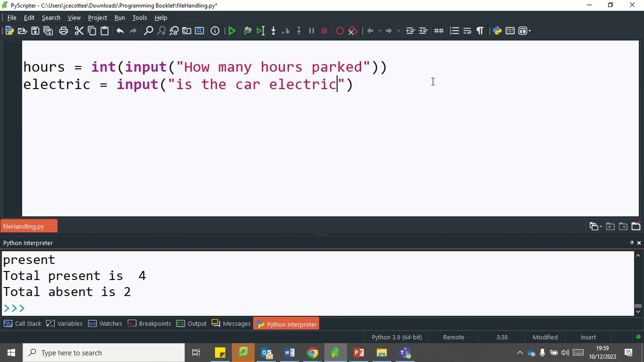
Task: Click Remote engine label in status bar
Action: pyautogui.click(x=454, y=337)
